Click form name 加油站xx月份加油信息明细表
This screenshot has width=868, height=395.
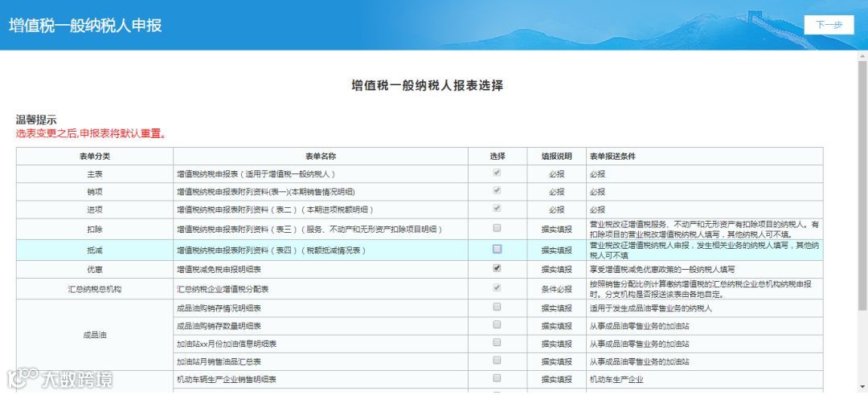[x=227, y=344]
